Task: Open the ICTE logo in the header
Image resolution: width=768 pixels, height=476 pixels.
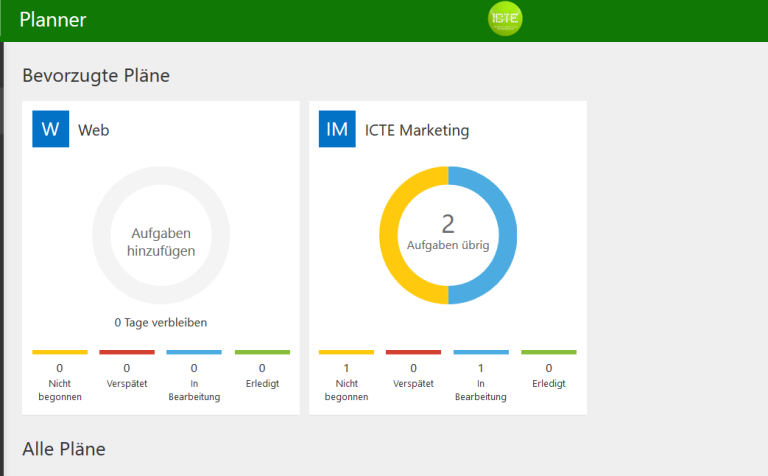Action: click(x=505, y=19)
